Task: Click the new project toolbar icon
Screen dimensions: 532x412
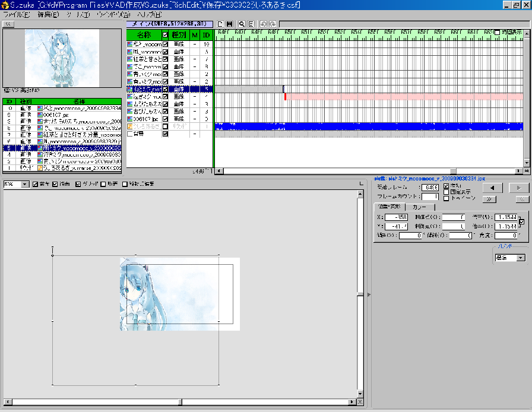Action: click(x=220, y=24)
